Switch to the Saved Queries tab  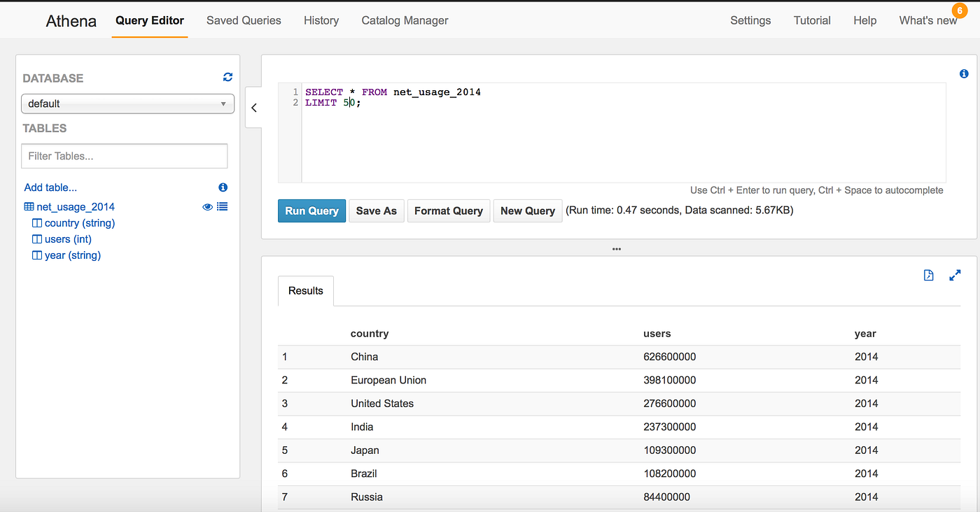click(x=244, y=20)
